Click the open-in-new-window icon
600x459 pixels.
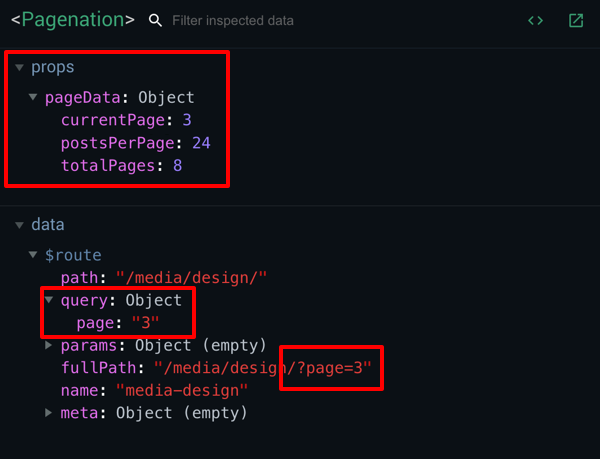[576, 21]
